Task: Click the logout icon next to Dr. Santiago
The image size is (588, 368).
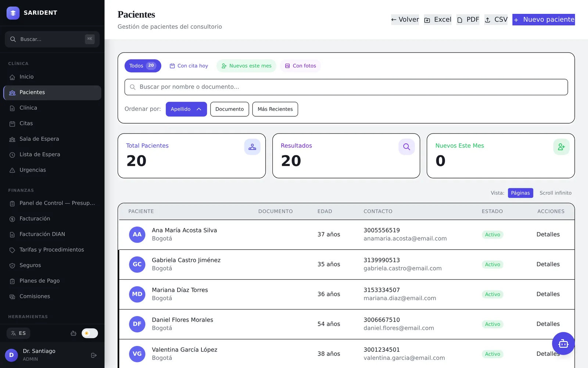Action: point(94,355)
